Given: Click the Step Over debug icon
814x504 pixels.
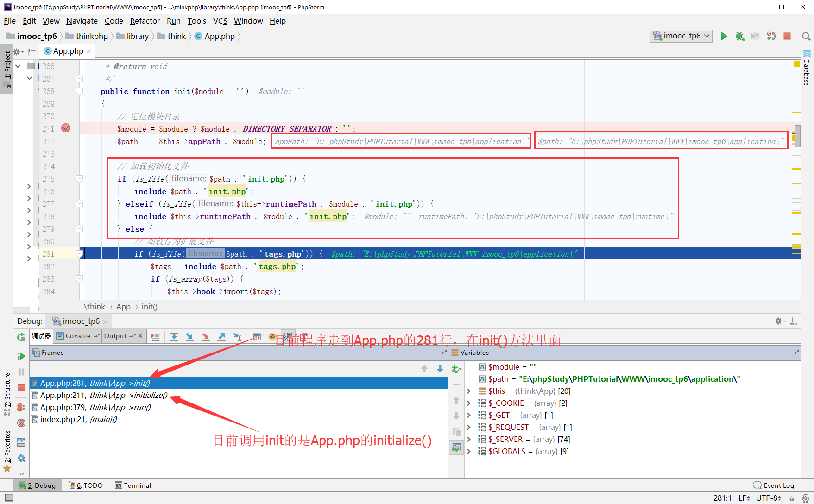Looking at the screenshot, I should click(x=174, y=337).
